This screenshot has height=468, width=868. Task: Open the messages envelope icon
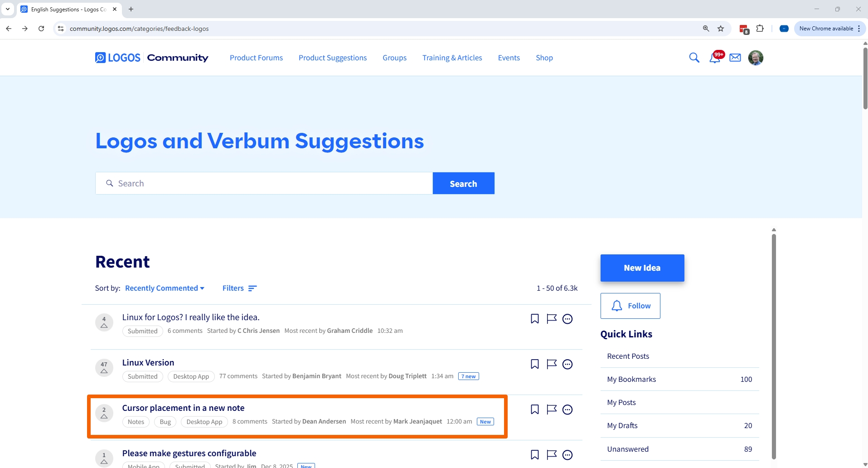point(735,58)
